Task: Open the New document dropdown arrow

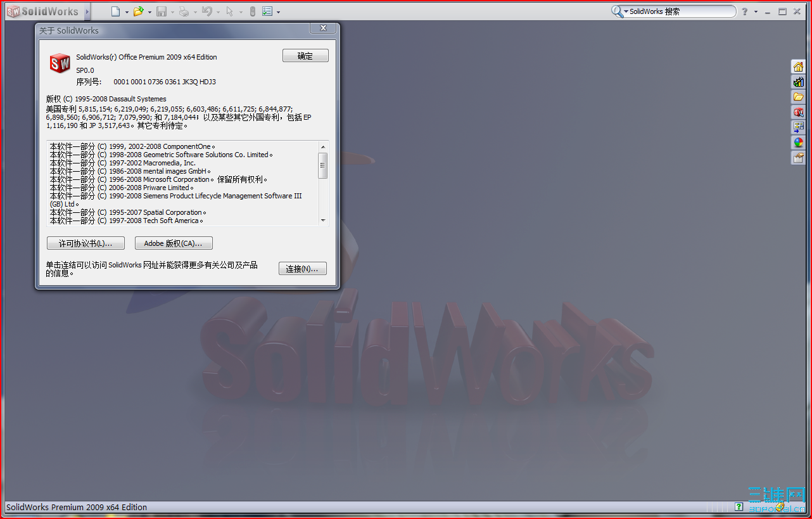Action: coord(127,12)
